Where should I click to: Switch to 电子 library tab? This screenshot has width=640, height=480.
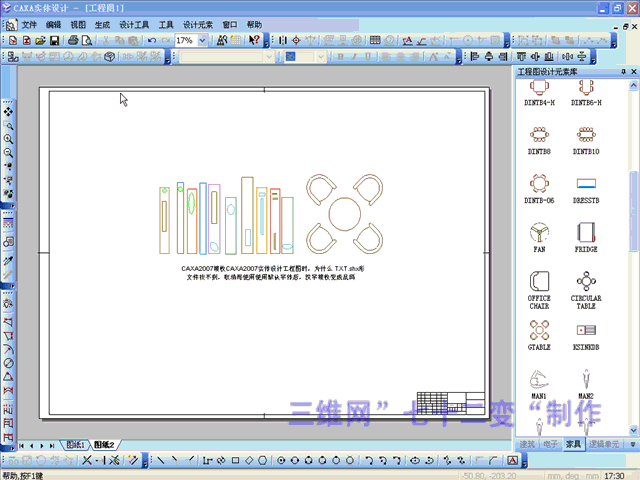point(550,444)
